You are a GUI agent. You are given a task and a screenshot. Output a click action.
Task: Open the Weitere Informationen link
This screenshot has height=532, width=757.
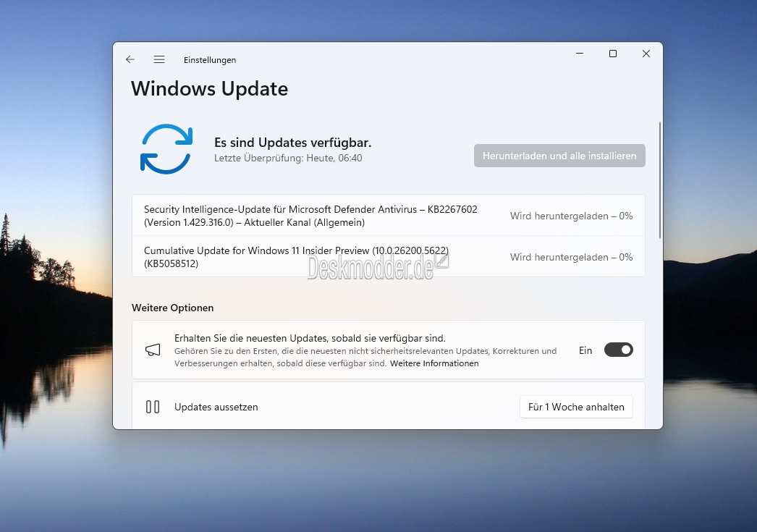click(x=434, y=363)
